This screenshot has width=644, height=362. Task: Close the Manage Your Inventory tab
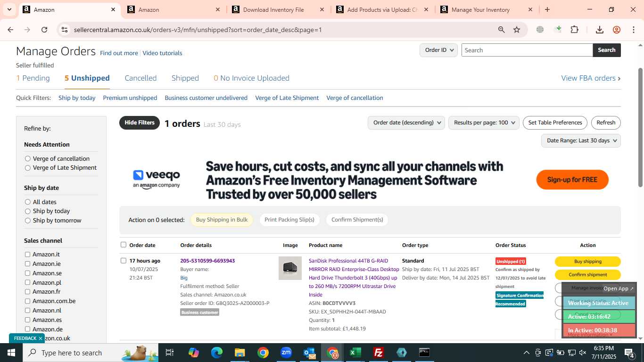coord(530,9)
